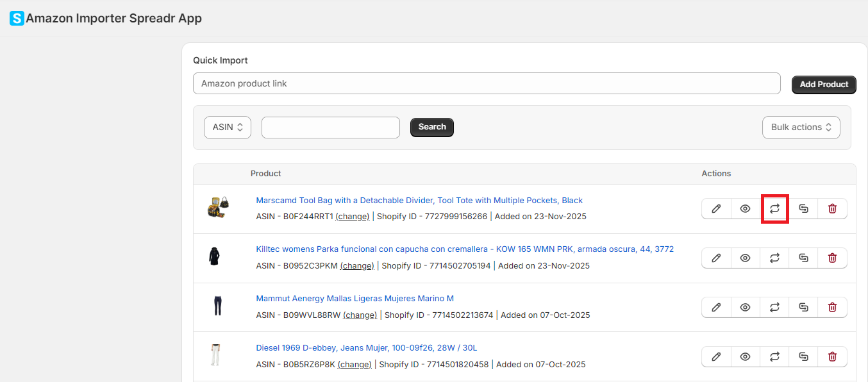Change ASIN B0F244RRT1 via change link
Screen dimensions: 868x382
[x=353, y=217]
